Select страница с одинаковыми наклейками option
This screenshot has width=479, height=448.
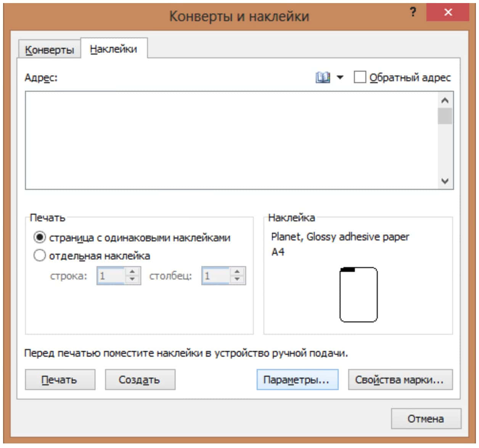pos(40,238)
